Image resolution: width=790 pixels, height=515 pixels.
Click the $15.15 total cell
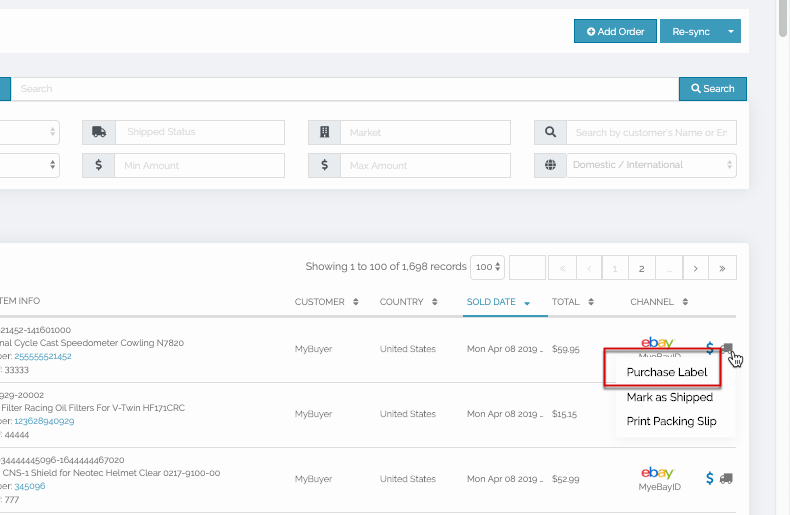[x=564, y=414]
